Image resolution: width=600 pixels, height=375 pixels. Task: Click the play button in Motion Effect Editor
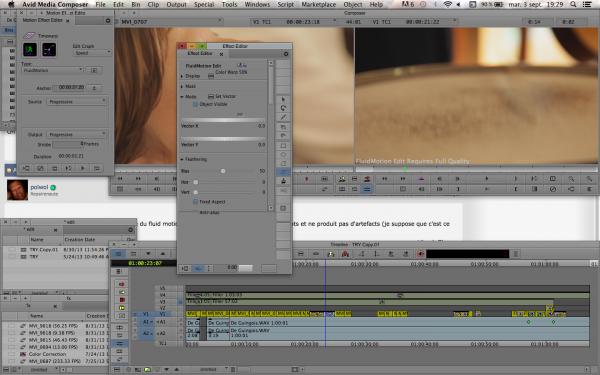83,168
